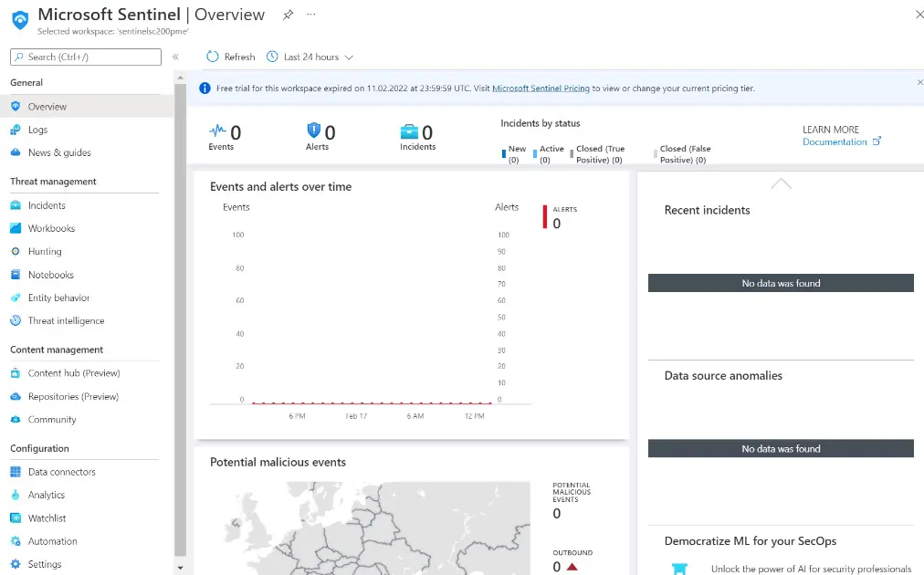Click the red ALERTS legend marker
924x575 pixels.
point(544,216)
